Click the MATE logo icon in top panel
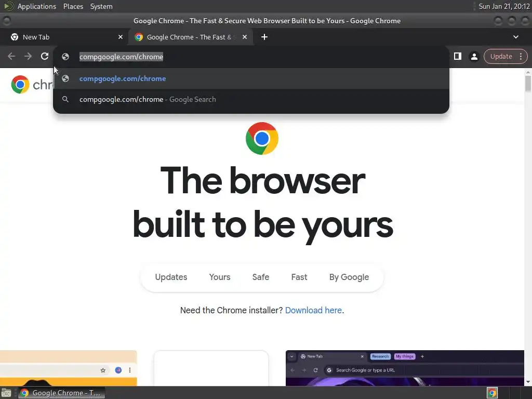 (x=8, y=6)
